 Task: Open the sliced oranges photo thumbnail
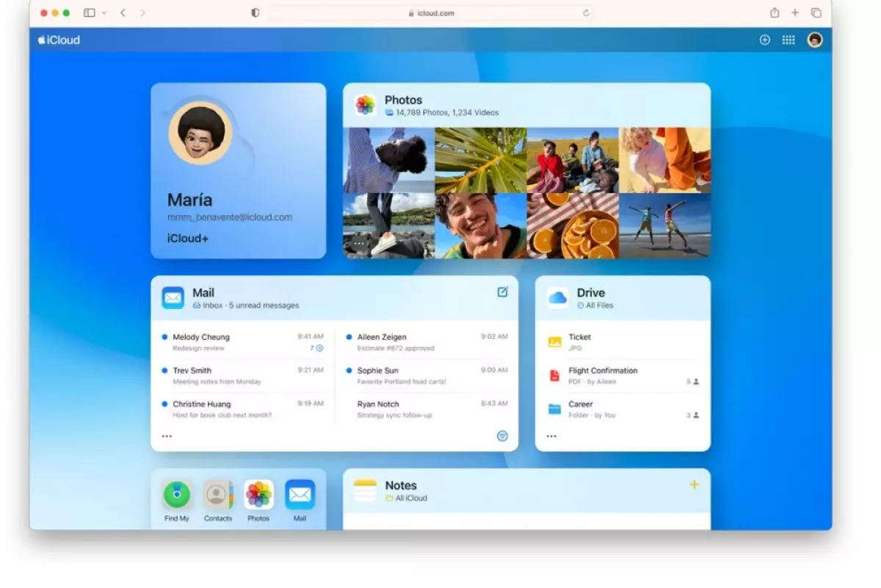click(x=573, y=226)
